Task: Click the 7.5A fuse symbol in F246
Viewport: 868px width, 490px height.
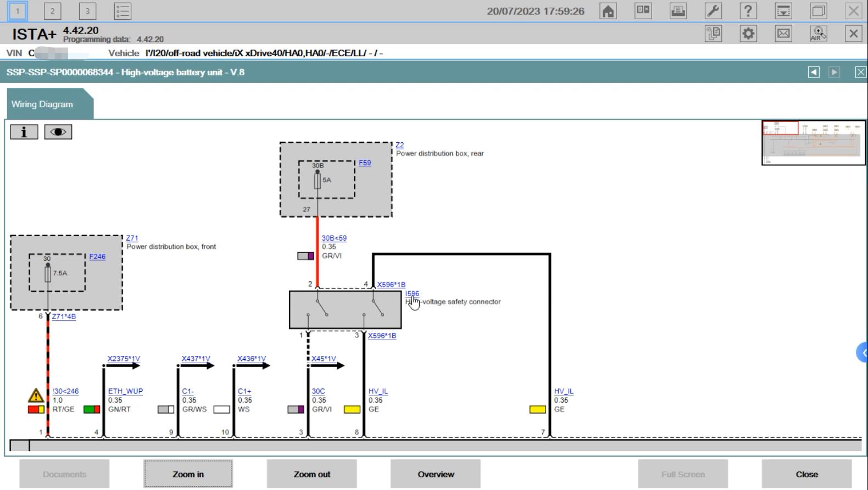Action: click(x=48, y=274)
